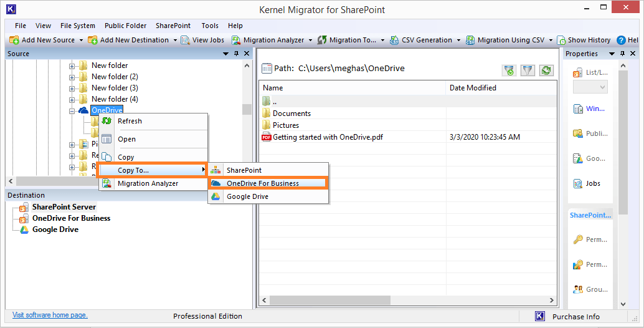Open Properties panel options dropdown arrow

pyautogui.click(x=612, y=54)
